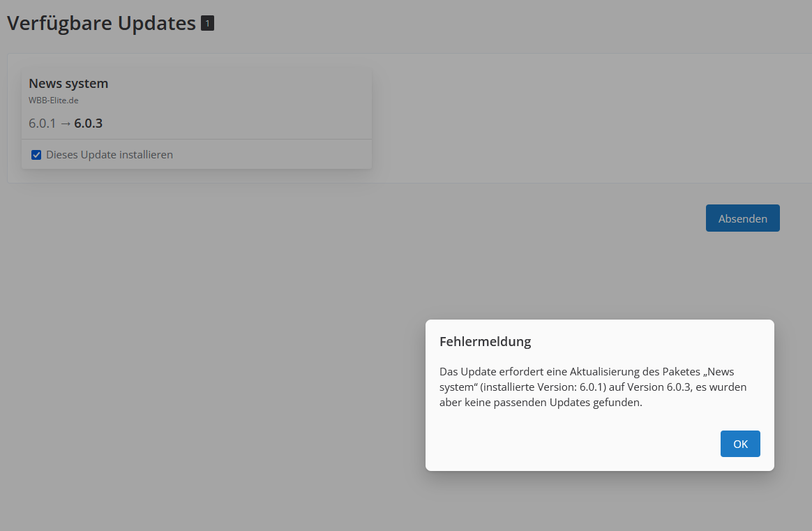Select the 'News system' package title
This screenshot has height=531, width=812.
coord(68,84)
